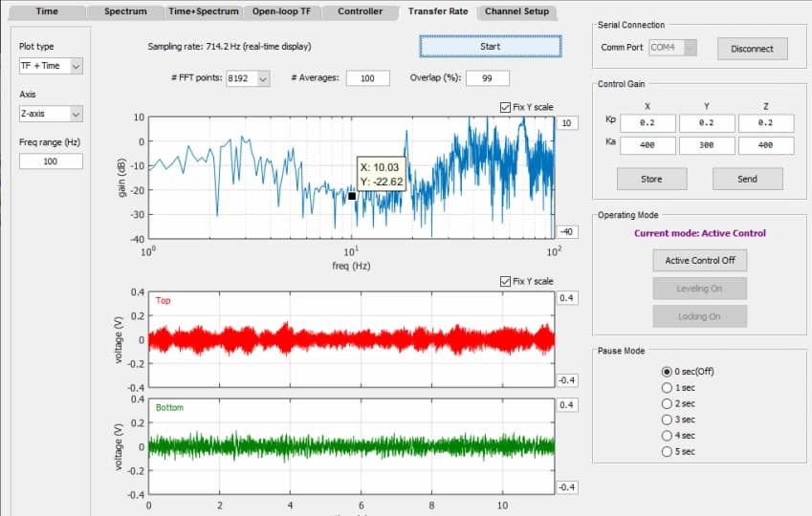Screen dimensions: 812x516
Task: Select the 1 sec pause option
Action: coord(667,388)
